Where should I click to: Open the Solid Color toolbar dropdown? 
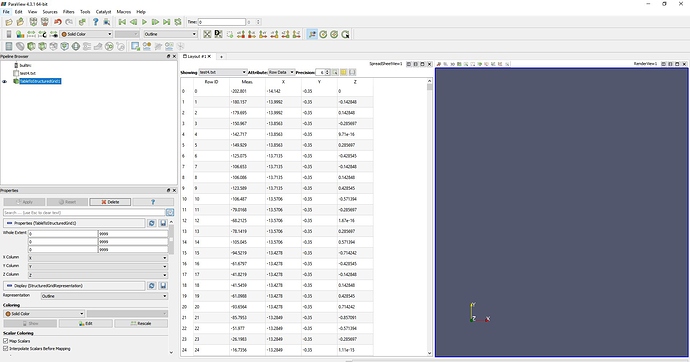pyautogui.click(x=86, y=34)
